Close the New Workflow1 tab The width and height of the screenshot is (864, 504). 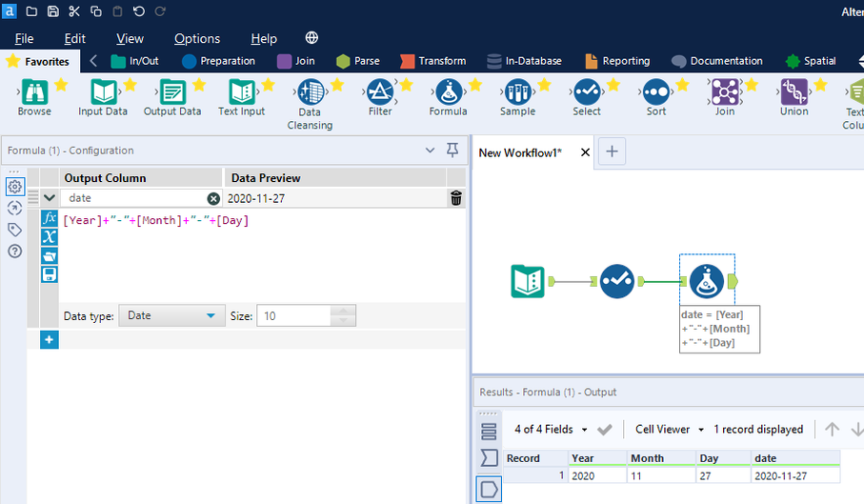point(585,152)
